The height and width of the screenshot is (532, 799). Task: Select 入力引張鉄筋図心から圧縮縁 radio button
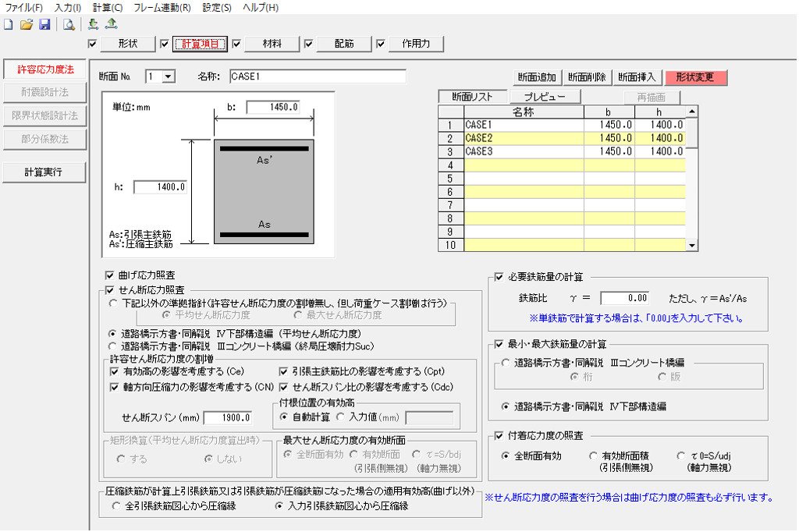tap(279, 506)
